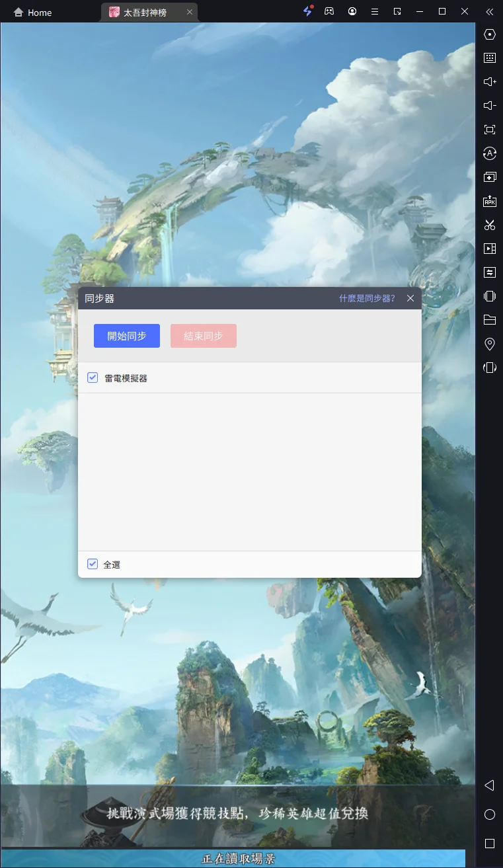503x868 pixels.
Task: Click the mini window mode icon in title bar
Action: tap(397, 11)
